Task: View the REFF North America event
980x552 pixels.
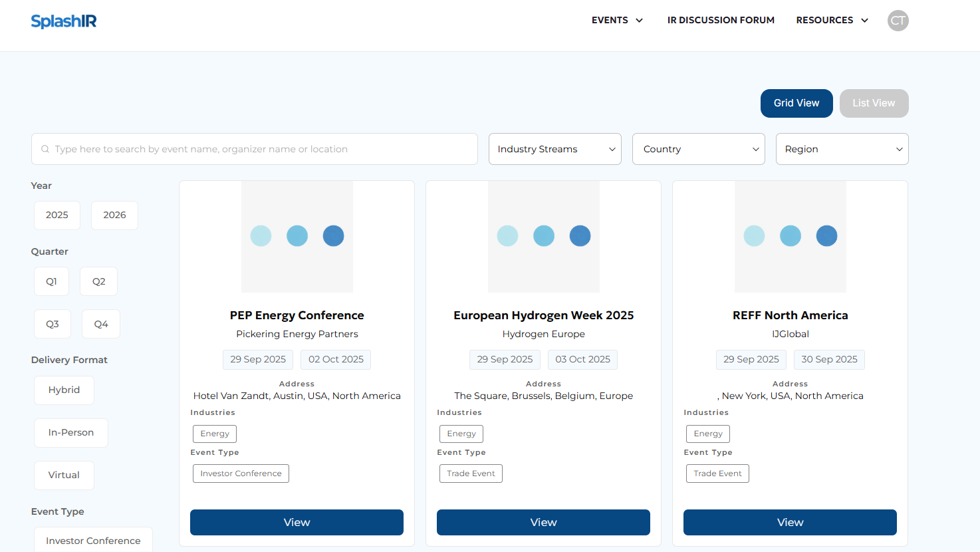Action: coord(790,523)
